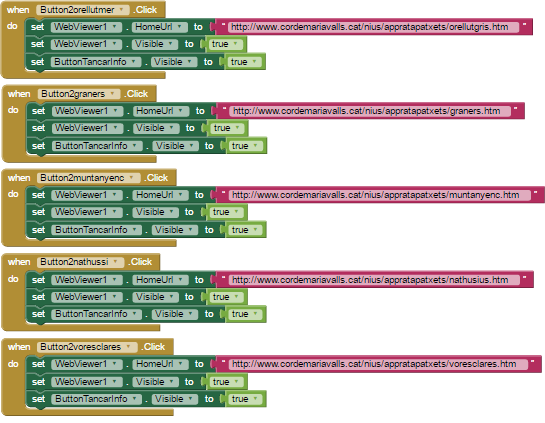Edit the orellutgris.htm URL text block
This screenshot has width=545, height=423.
(x=373, y=27)
